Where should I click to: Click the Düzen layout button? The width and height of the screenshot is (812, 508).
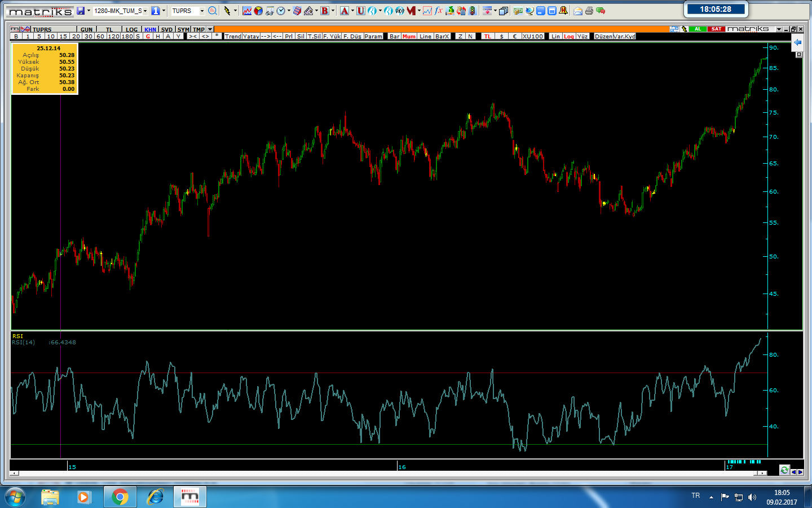603,36
